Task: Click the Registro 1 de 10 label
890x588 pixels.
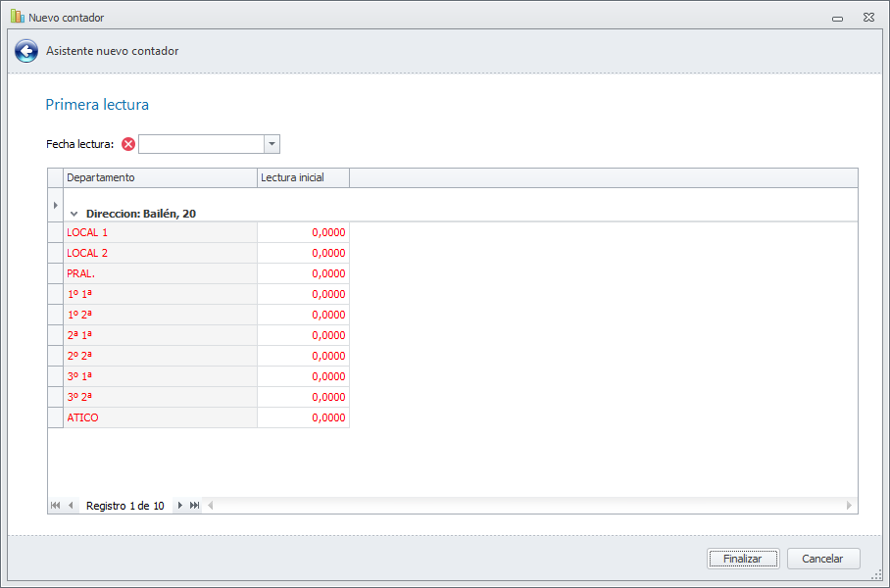Action: (124, 505)
